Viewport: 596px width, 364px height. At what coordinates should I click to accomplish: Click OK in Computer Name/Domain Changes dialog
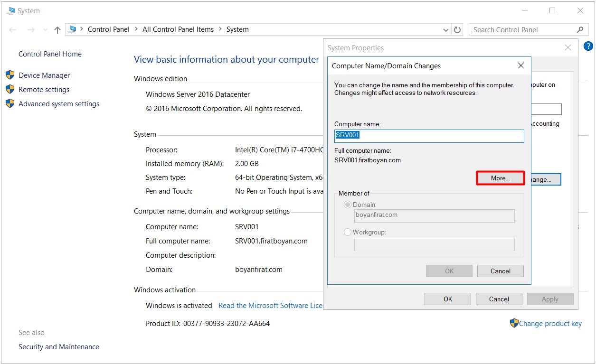pos(449,271)
